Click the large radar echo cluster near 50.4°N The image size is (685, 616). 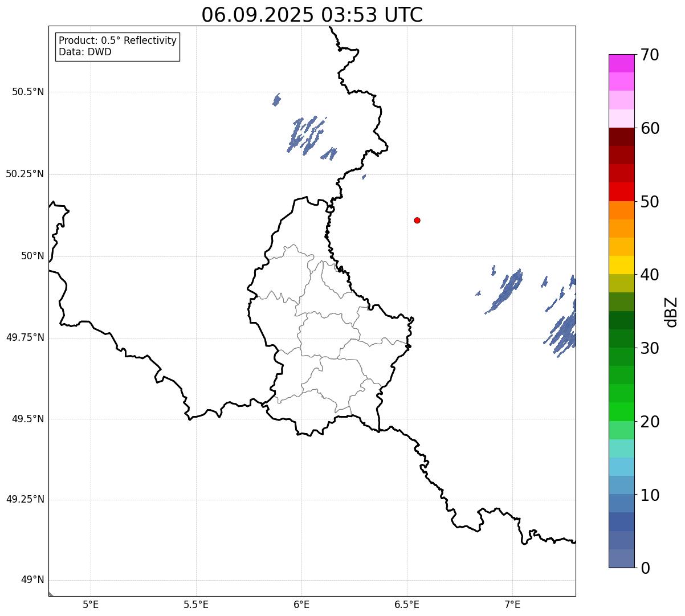coord(306,136)
